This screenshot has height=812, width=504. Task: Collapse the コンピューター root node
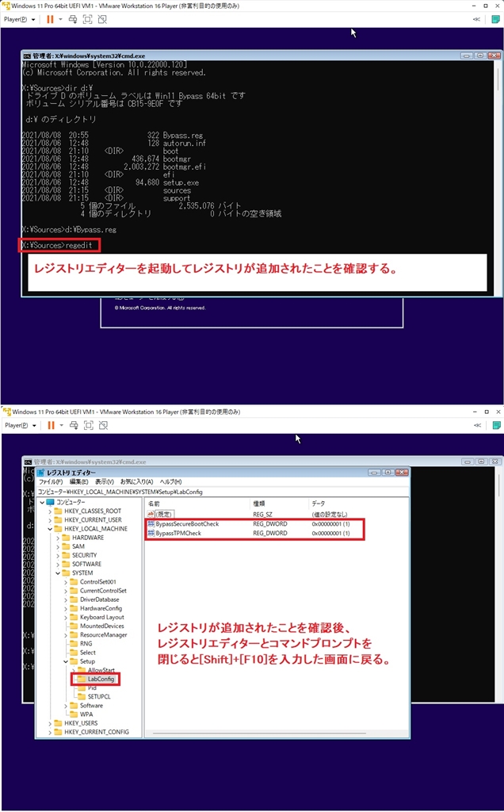pos(43,502)
